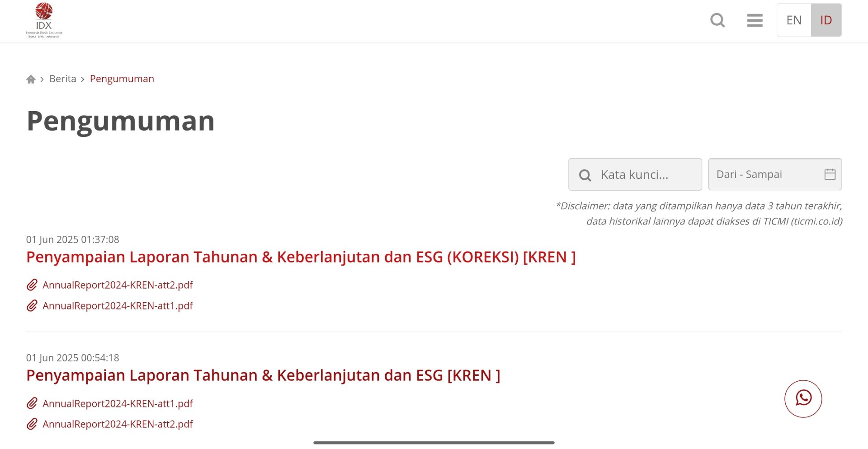The image size is (868, 449).
Task: Download AnnualReport2024-KREN-att1.pdf from first announcement
Action: click(x=118, y=306)
